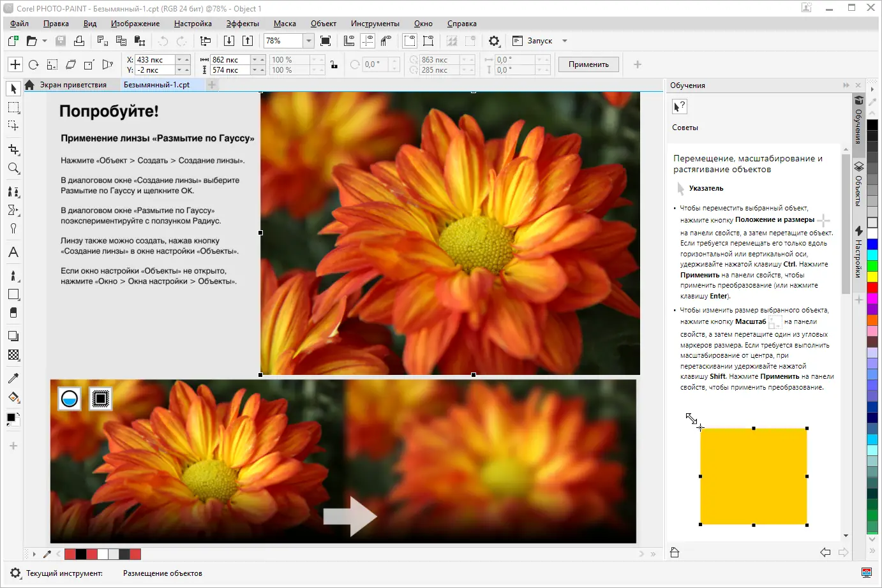Screen dimensions: 882x588
Task: Select the Rectangle mask tool
Action: point(13,108)
